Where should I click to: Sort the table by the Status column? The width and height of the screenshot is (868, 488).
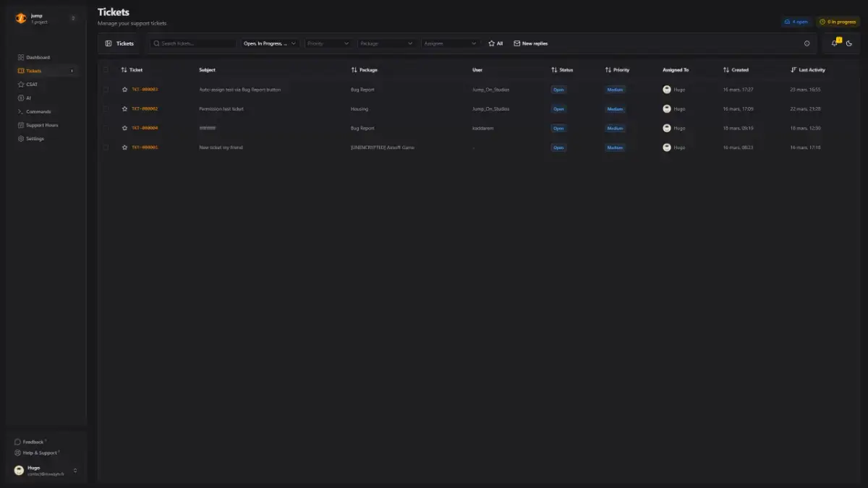coord(562,70)
